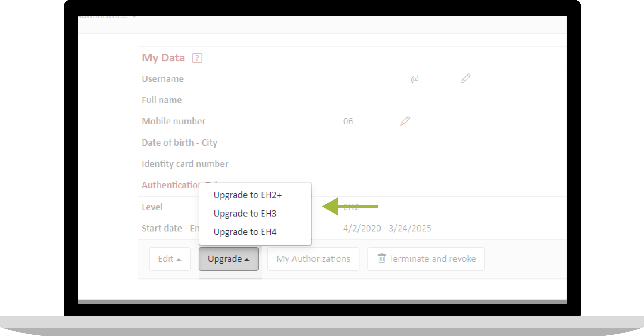Click the @ symbol in the username row
The height and width of the screenshot is (336, 644).
pos(415,79)
